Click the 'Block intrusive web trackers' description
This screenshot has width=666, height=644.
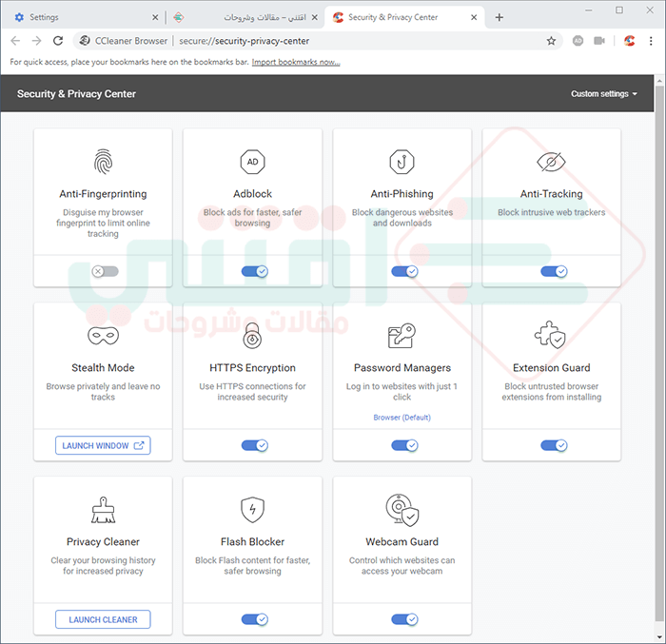pyautogui.click(x=551, y=212)
